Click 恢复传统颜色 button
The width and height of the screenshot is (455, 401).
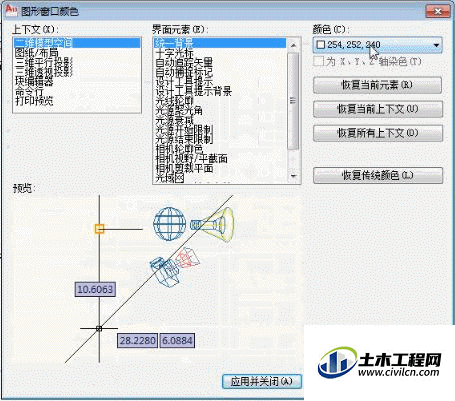[378, 175]
